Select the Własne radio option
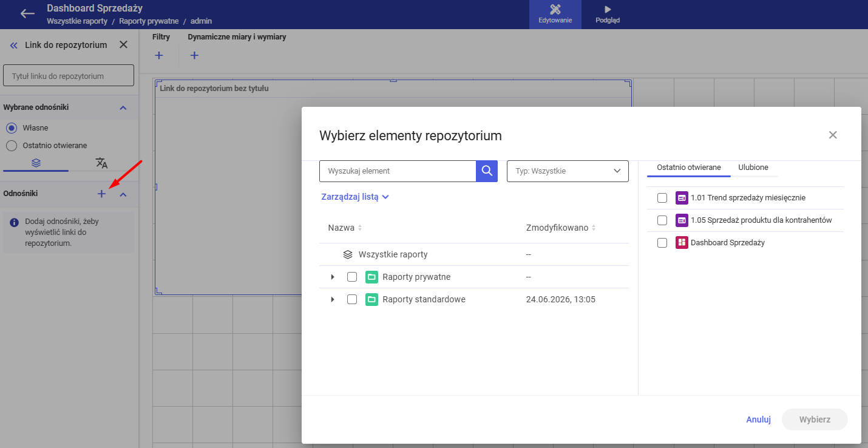The height and width of the screenshot is (448, 868). pyautogui.click(x=11, y=128)
